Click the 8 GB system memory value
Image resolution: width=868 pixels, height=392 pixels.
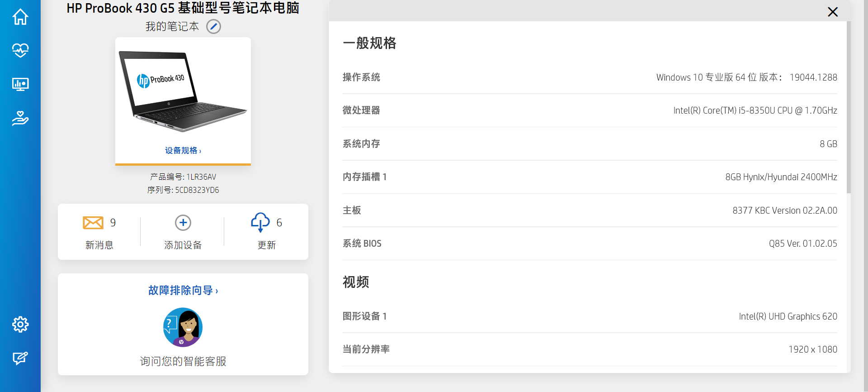[x=828, y=144]
